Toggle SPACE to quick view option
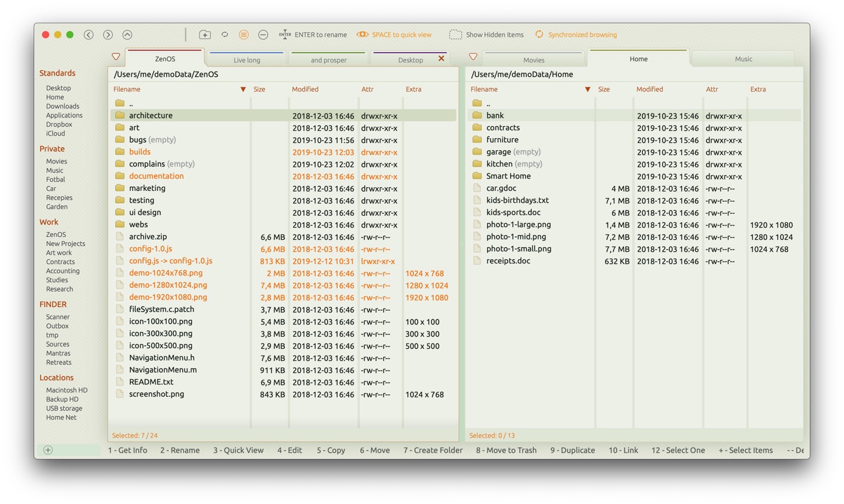This screenshot has width=844, height=504. (394, 35)
